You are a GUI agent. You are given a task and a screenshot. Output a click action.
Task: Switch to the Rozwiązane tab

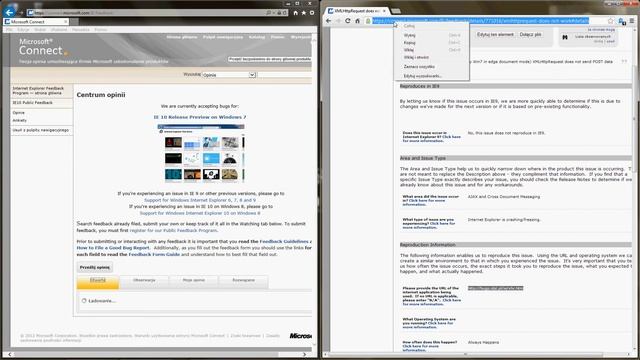[x=243, y=281]
